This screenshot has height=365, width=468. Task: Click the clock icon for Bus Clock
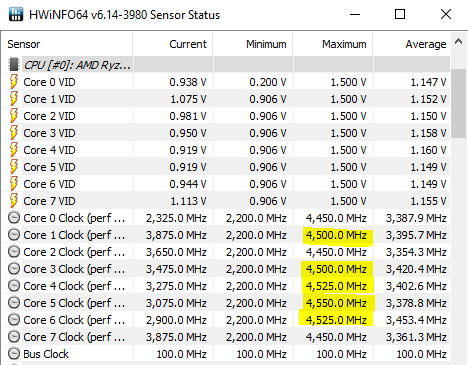pyautogui.click(x=14, y=354)
